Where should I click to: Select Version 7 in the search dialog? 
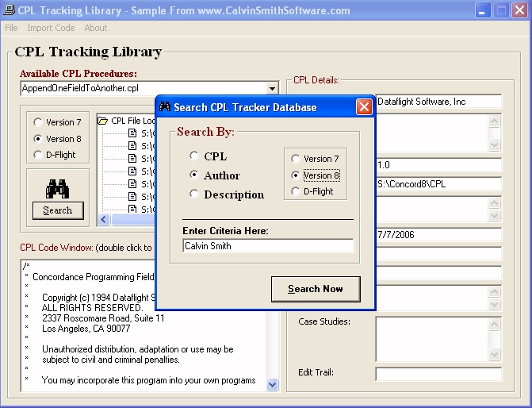click(x=296, y=159)
